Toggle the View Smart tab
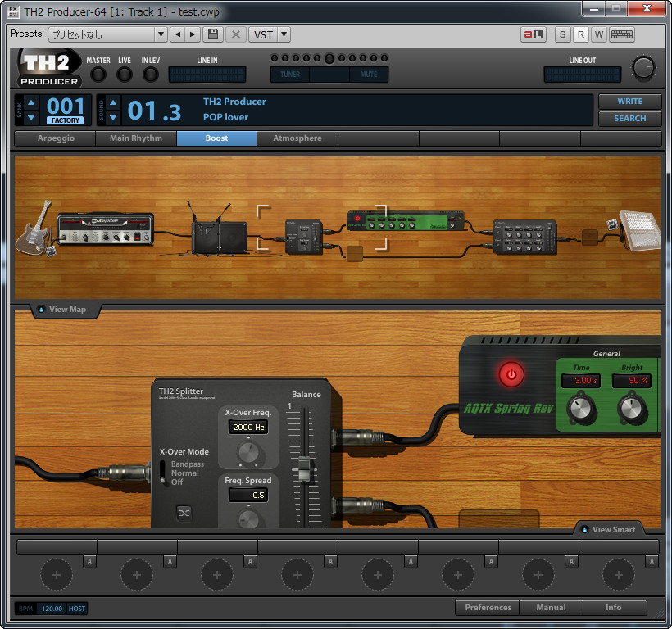Viewport: 672px width, 629px height. [610, 530]
